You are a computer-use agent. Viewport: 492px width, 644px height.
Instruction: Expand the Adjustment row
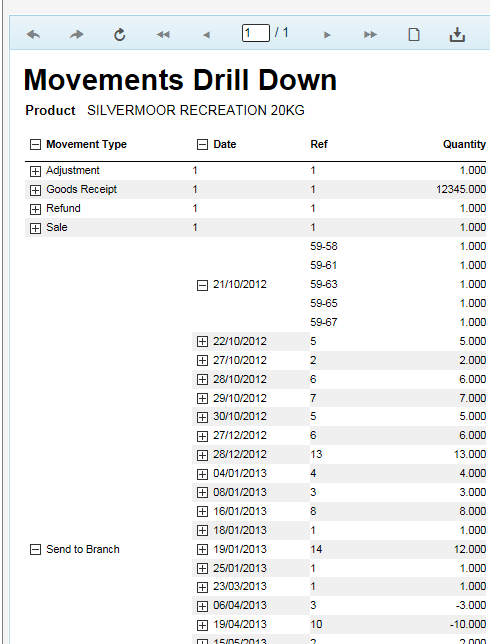tap(35, 171)
